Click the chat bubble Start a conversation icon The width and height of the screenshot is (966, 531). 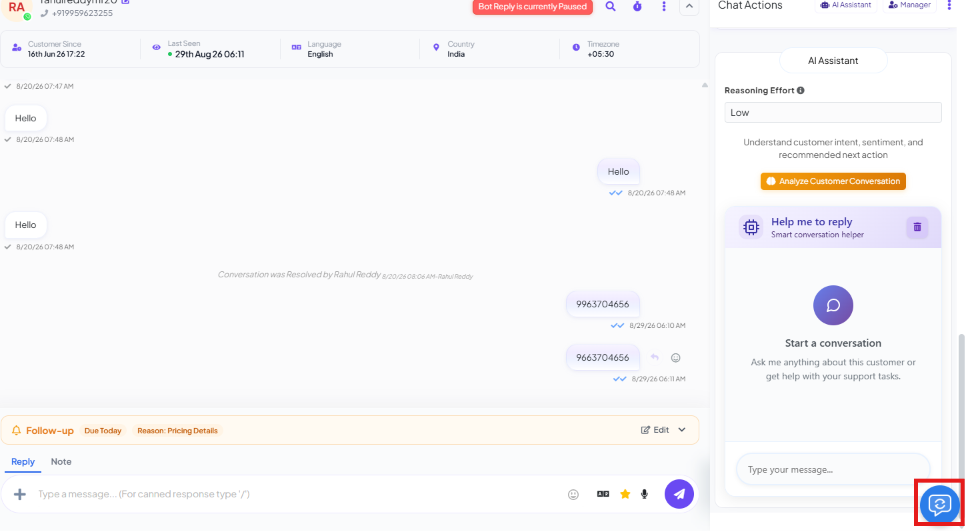pos(833,305)
